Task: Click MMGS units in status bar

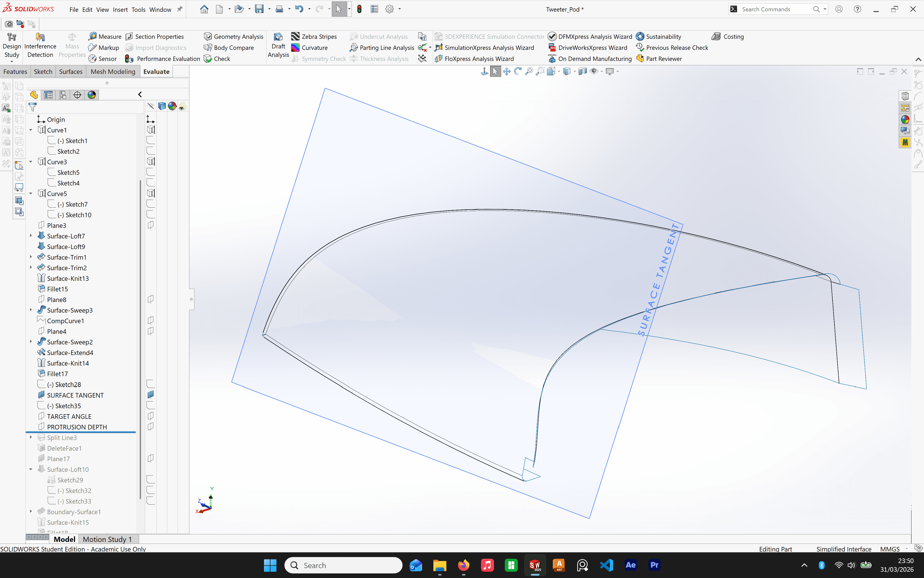Action: (890, 549)
